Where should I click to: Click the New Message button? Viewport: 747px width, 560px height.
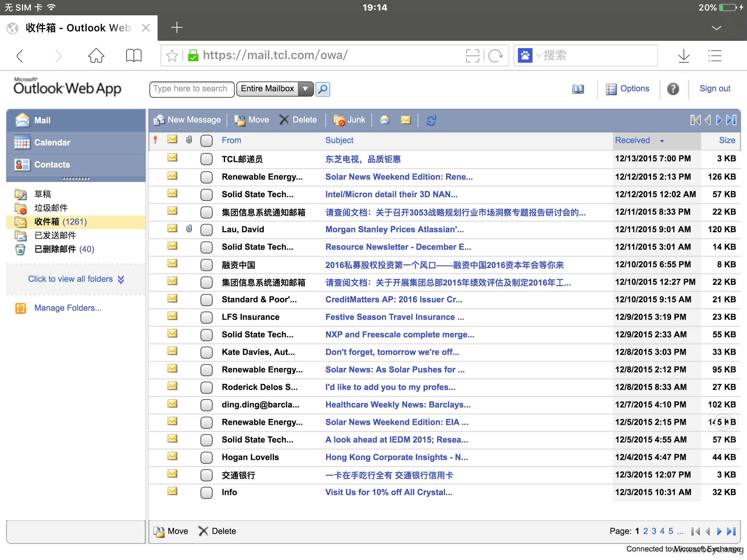point(187,120)
